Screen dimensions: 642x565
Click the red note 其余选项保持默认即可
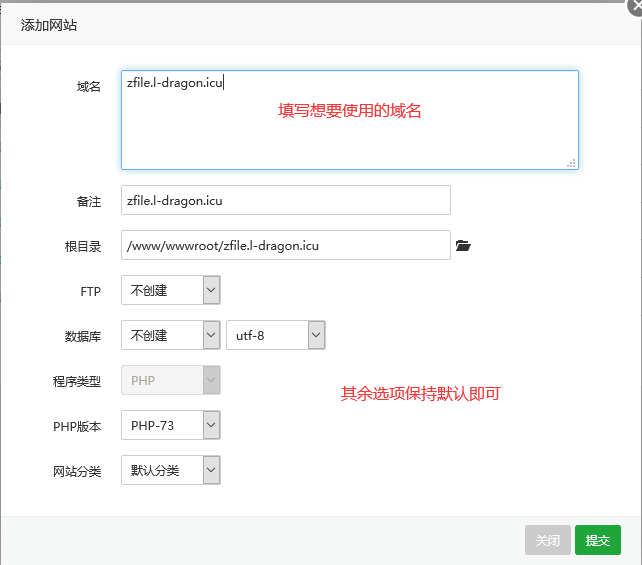point(420,394)
